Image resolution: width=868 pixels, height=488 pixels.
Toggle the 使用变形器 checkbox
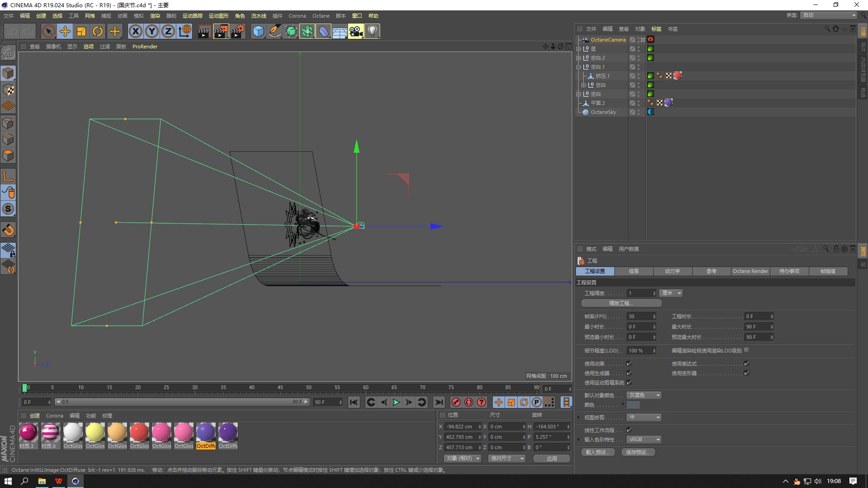(x=746, y=373)
